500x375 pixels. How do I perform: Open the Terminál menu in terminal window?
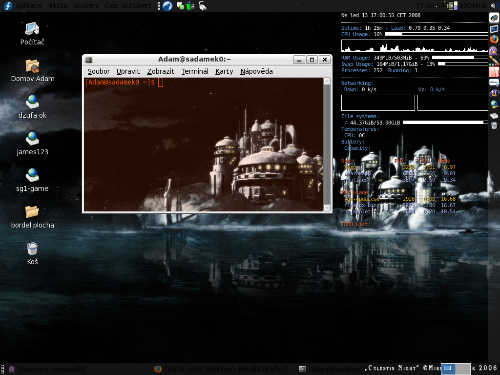tap(195, 71)
